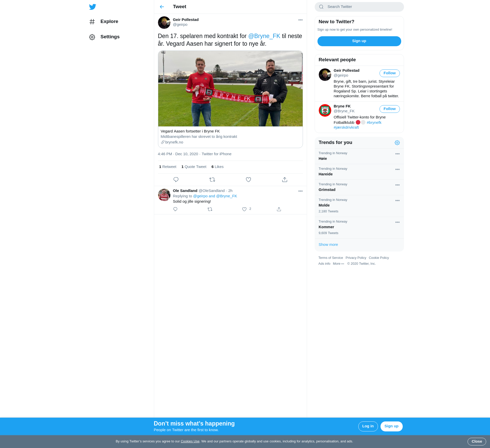Open Ads info
490x448 pixels.
(324, 264)
